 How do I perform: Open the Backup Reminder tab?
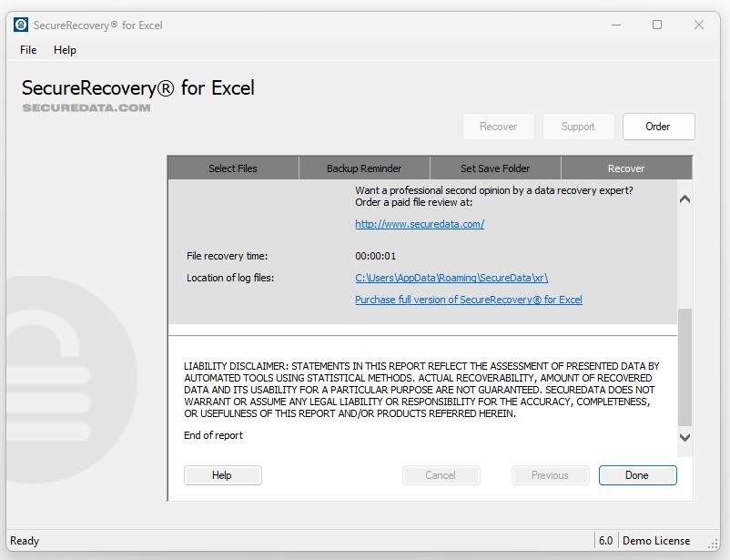point(363,168)
